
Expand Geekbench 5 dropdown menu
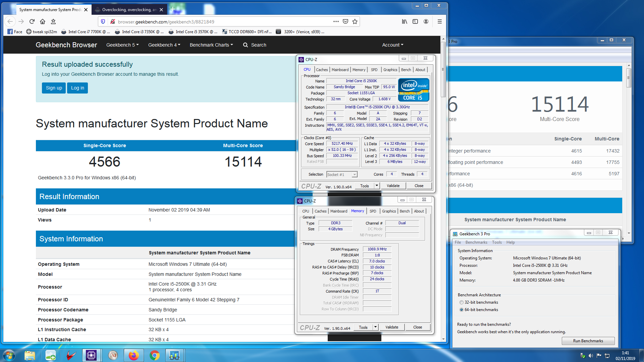122,45
